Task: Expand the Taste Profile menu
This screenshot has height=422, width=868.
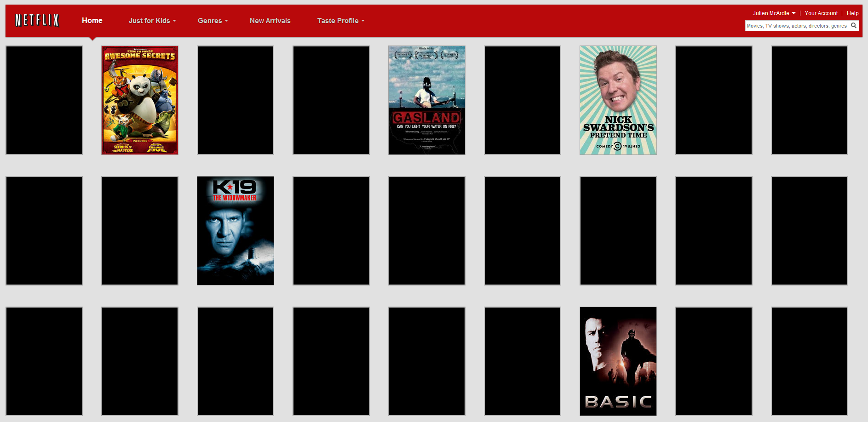Action: [341, 21]
